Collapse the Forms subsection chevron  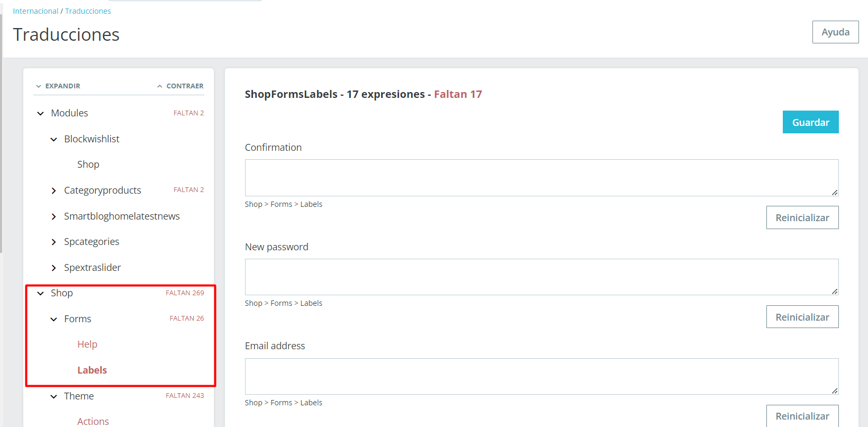coord(53,319)
